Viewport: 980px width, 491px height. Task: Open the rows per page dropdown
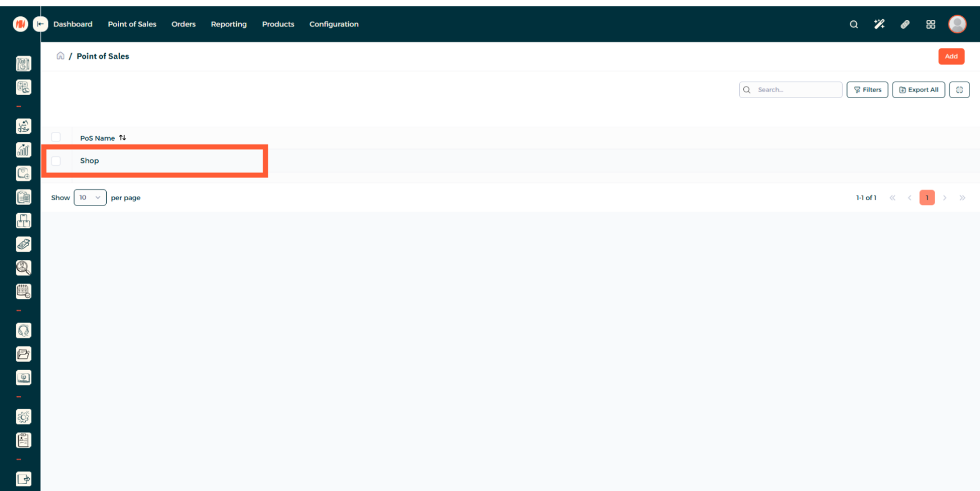pos(90,197)
